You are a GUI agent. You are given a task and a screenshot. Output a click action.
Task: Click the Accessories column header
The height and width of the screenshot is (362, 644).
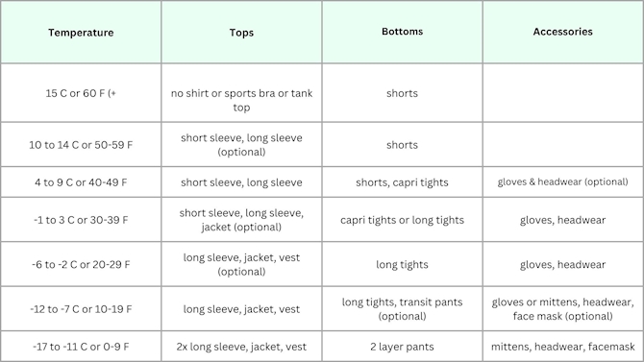click(x=562, y=32)
